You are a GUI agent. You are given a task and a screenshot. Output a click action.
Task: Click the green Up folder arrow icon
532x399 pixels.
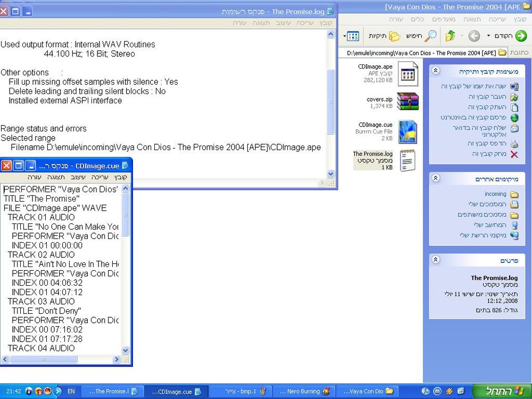coord(450,36)
